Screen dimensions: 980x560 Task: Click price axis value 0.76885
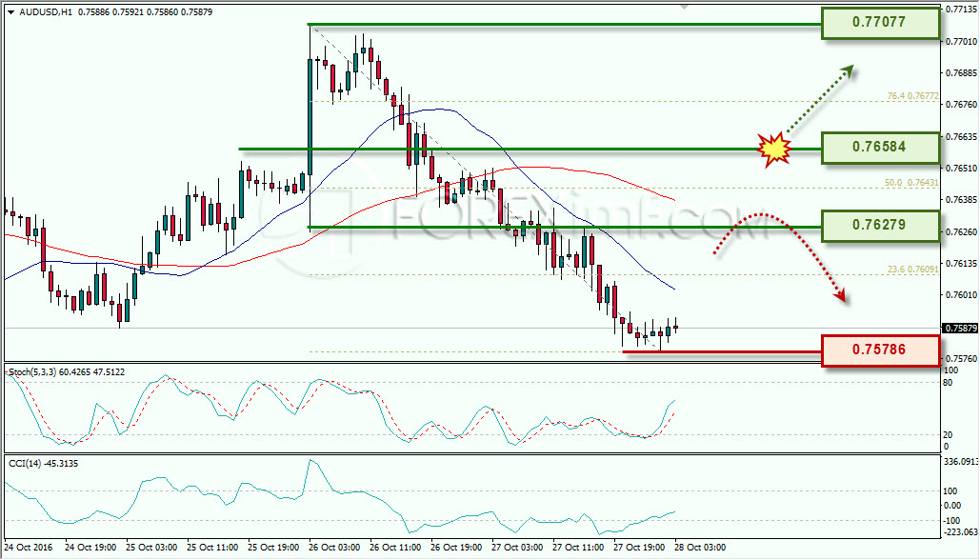point(961,73)
